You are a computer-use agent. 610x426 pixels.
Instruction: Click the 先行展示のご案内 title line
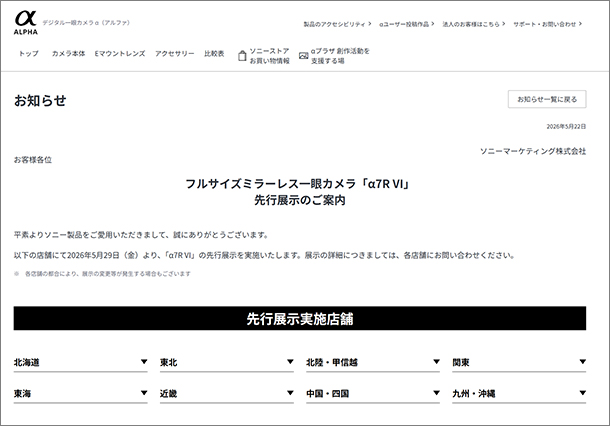(300, 200)
